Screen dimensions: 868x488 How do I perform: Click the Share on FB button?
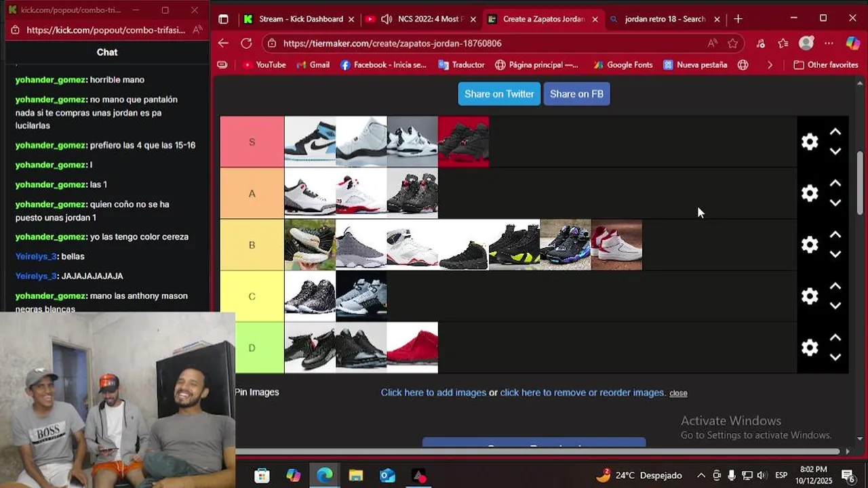coord(576,94)
